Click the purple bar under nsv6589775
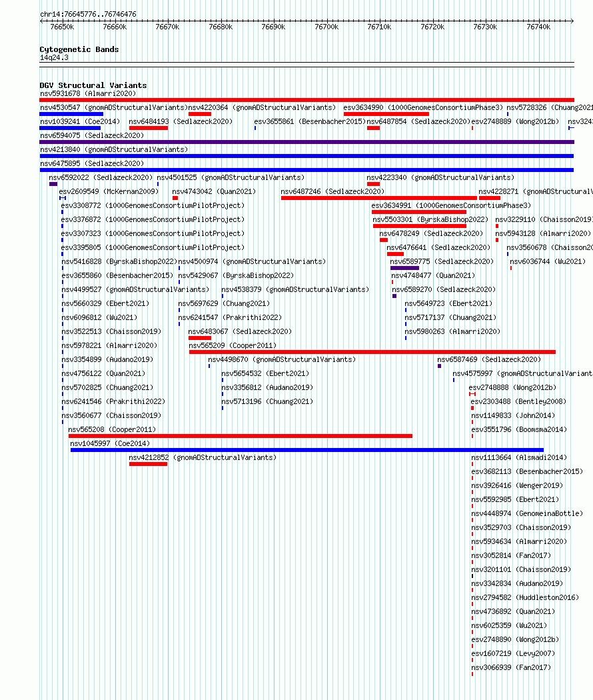 click(x=404, y=268)
